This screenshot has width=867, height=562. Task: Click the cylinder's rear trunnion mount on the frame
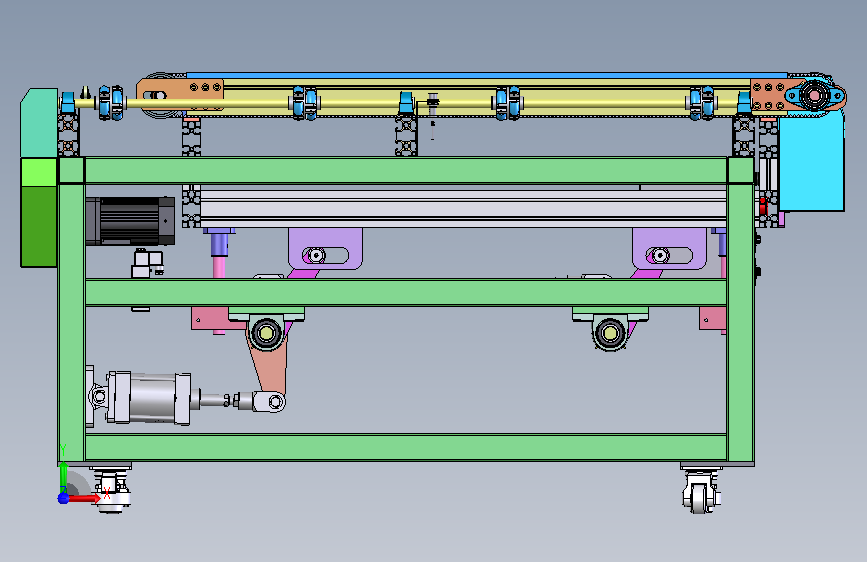96,396
